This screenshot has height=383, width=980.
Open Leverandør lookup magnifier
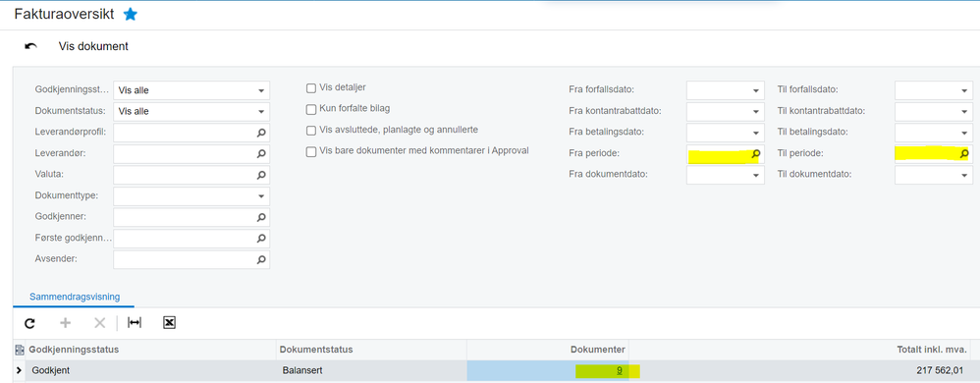261,154
